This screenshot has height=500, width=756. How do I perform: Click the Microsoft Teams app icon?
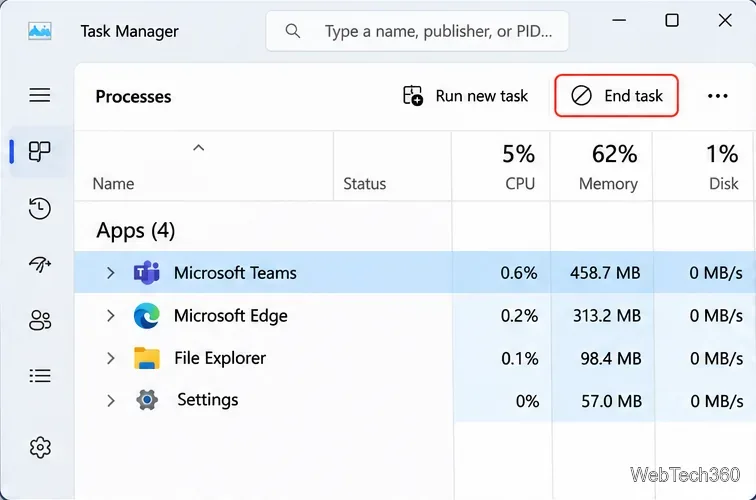click(x=147, y=273)
